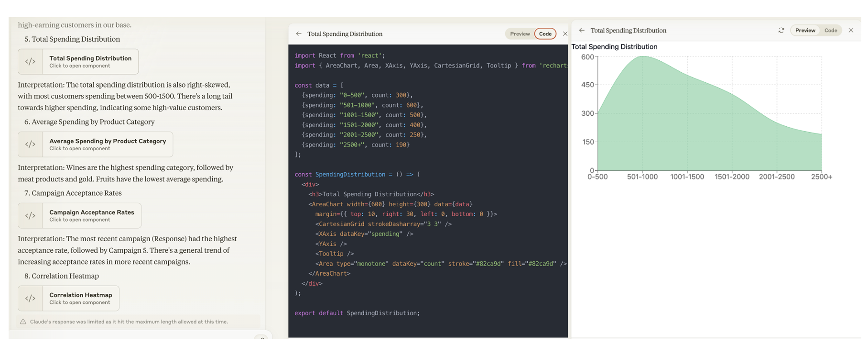868x357 pixels.
Task: Click back arrow in the chart preview panel
Action: 582,31
